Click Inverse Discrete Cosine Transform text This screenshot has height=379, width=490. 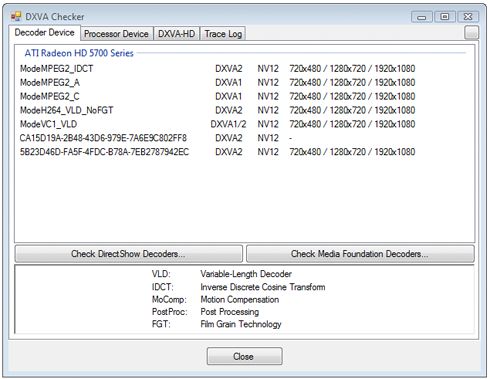tap(263, 287)
